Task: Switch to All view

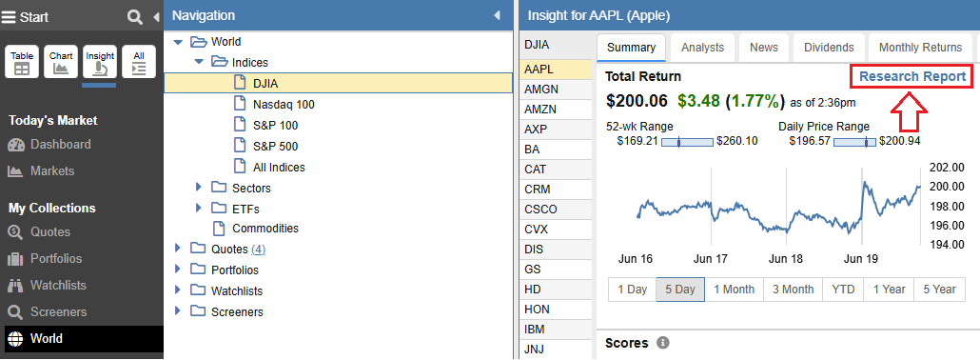Action: click(139, 61)
